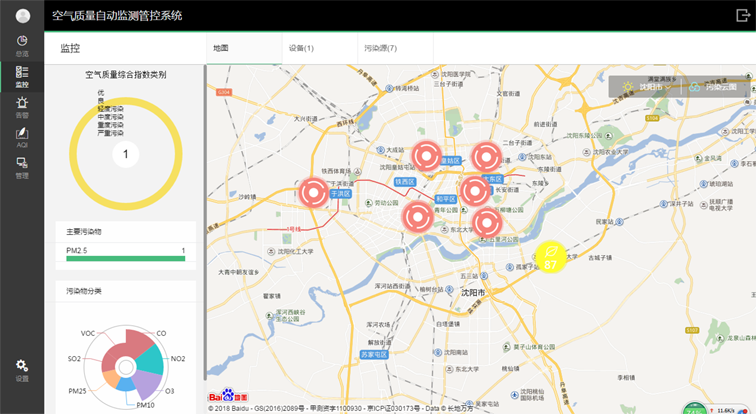756x414 pixels.
Task: Select red pollution marker beside 于洪区 label
Action: 314,193
